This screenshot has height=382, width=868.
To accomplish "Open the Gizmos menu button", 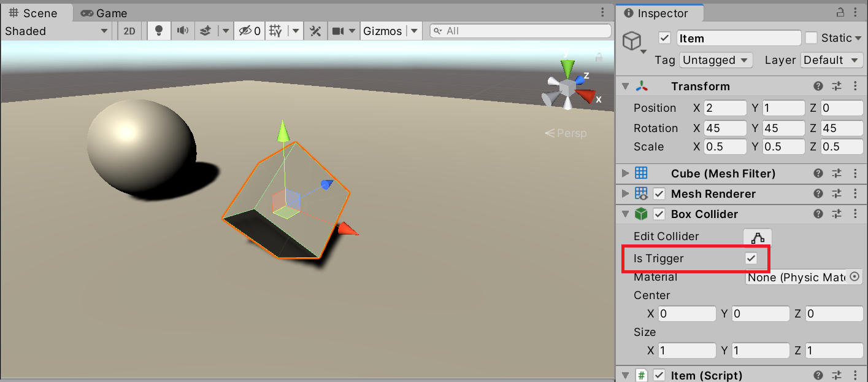I will 382,31.
